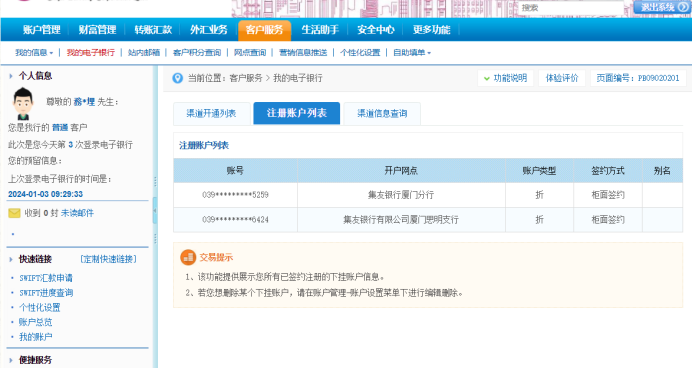Open 我的账户 quick link
The height and width of the screenshot is (368, 693).
35,337
